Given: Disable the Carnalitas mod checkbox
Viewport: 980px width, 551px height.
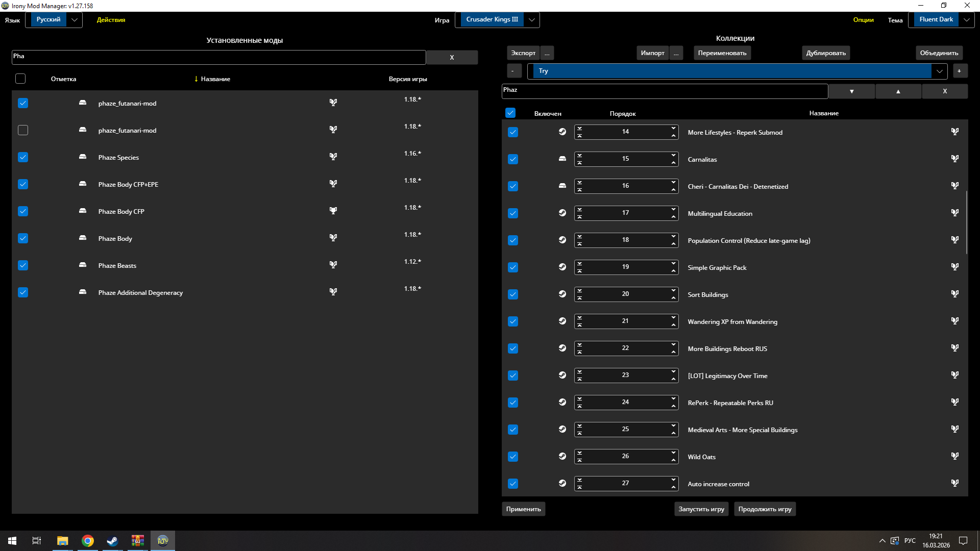Looking at the screenshot, I should pyautogui.click(x=513, y=159).
